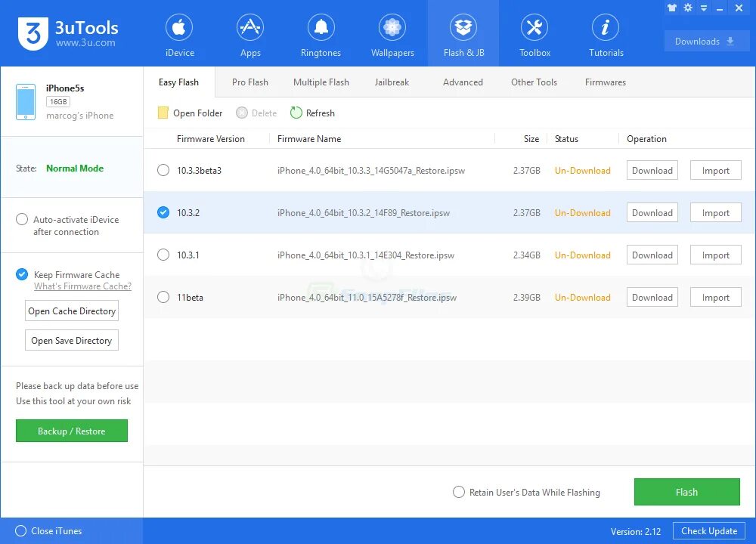
Task: Click the Open Folder yellow icon
Action: pyautogui.click(x=163, y=113)
